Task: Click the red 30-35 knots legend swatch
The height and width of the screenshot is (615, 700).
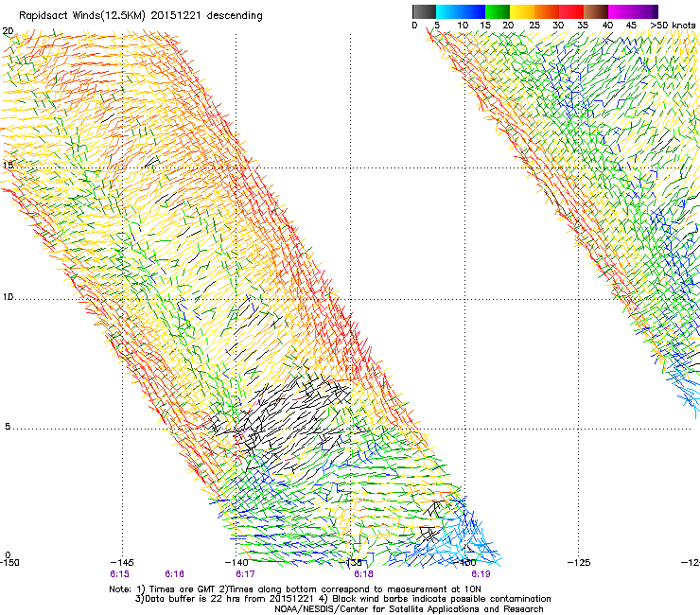Action: 571,11
